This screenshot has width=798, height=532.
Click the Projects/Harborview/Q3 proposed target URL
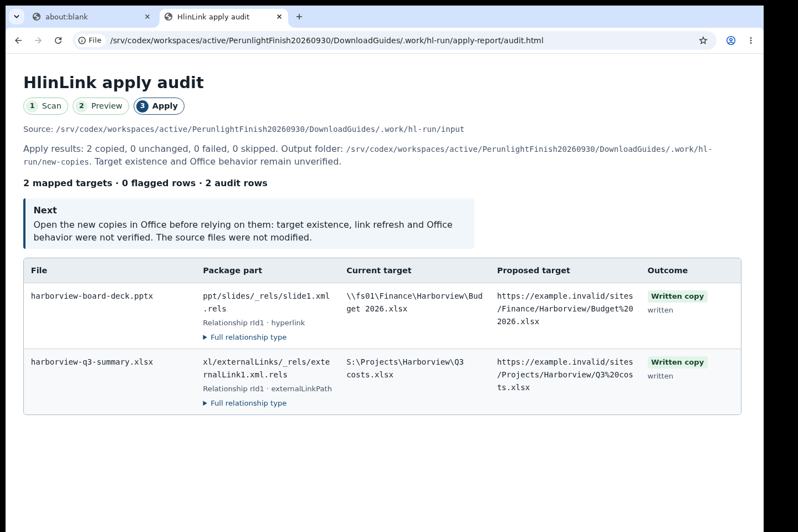(x=565, y=375)
